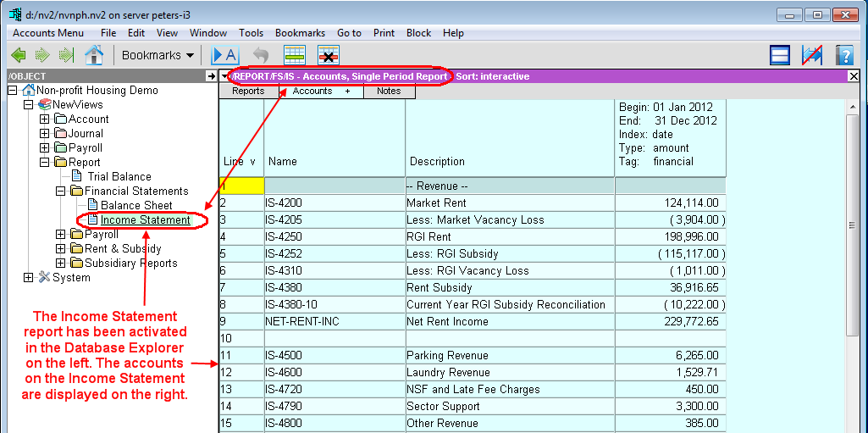Expand the Rent & Subsidy folder
Image resolution: width=868 pixels, height=433 pixels.
point(61,249)
